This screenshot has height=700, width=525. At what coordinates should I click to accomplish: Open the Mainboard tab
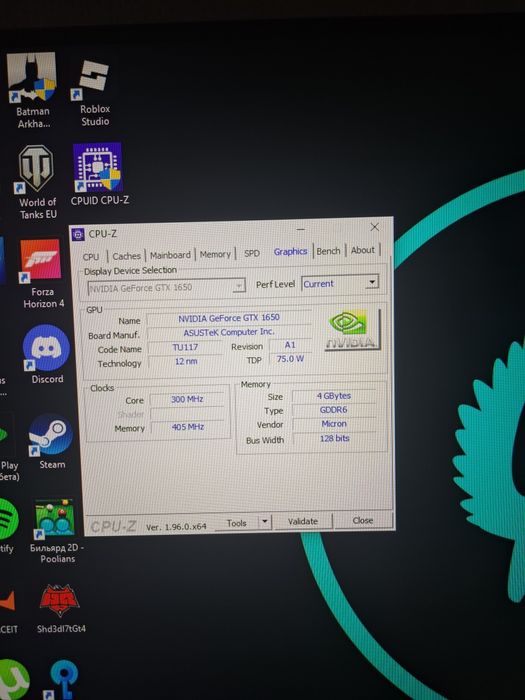(170, 255)
